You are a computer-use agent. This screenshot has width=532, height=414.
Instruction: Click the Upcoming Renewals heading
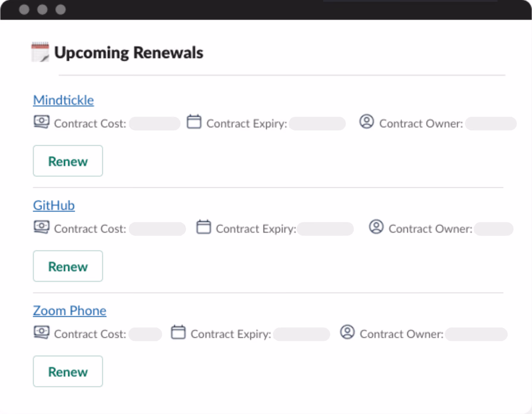[129, 53]
